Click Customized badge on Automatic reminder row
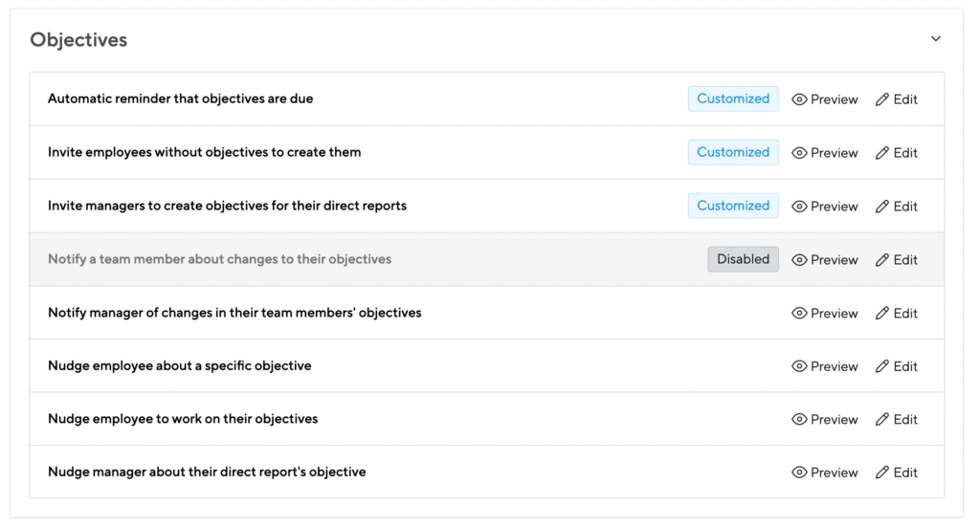Image resolution: width=980 pixels, height=527 pixels. [x=733, y=99]
